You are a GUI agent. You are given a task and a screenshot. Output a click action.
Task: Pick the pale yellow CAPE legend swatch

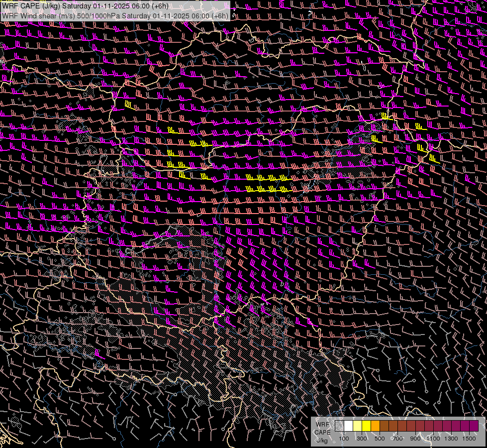[x=357, y=426]
